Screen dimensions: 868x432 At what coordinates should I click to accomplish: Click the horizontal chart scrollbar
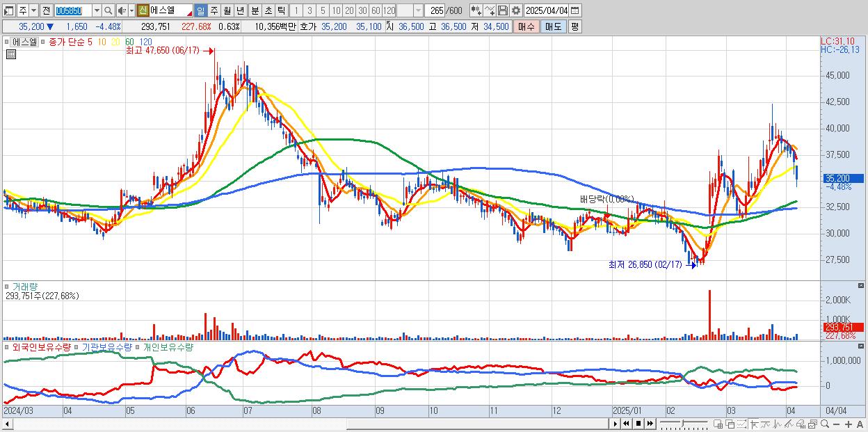306,424
